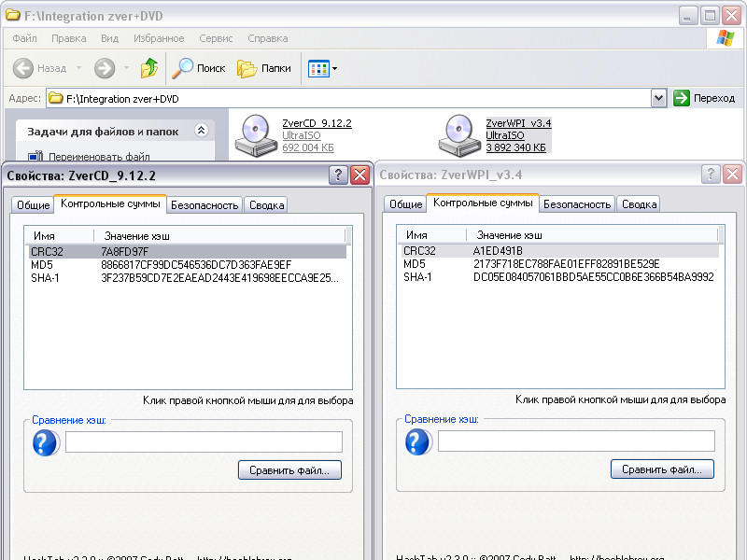Toggle the Папки folders pane
This screenshot has width=747, height=560.
[264, 68]
